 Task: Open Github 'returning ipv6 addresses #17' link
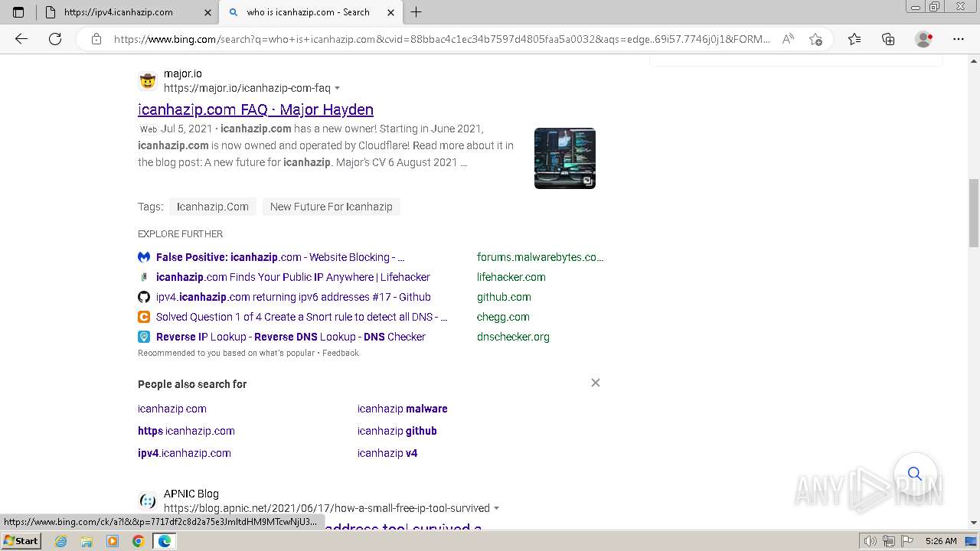point(293,297)
